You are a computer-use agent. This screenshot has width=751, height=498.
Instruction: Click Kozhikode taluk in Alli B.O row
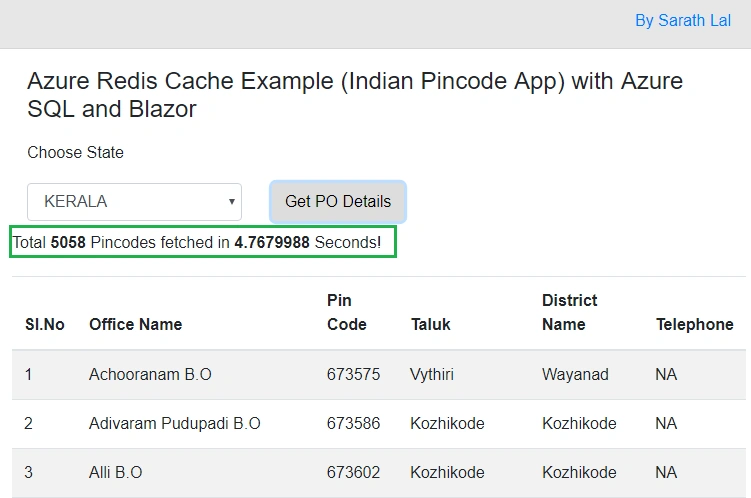pos(447,473)
